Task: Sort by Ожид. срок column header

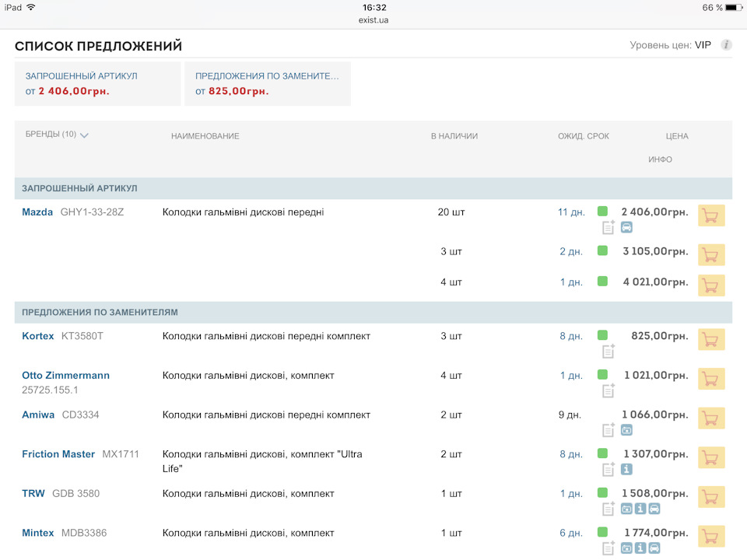Action: click(x=584, y=136)
